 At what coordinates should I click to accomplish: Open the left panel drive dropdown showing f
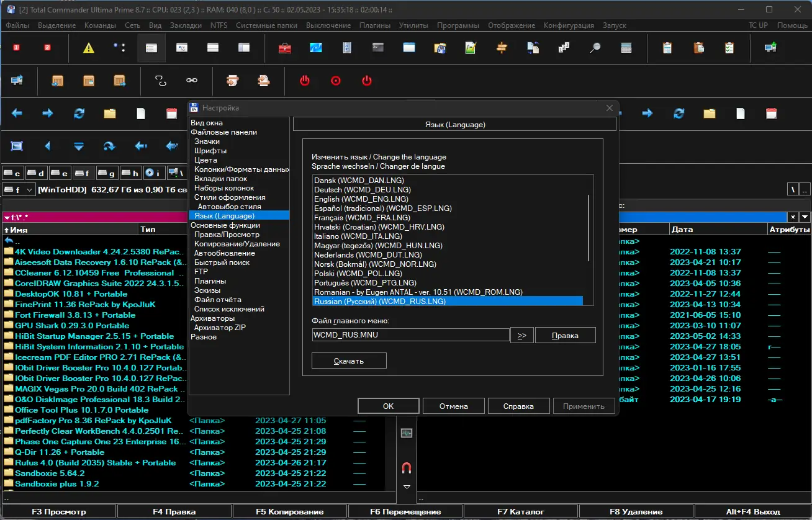(x=19, y=190)
